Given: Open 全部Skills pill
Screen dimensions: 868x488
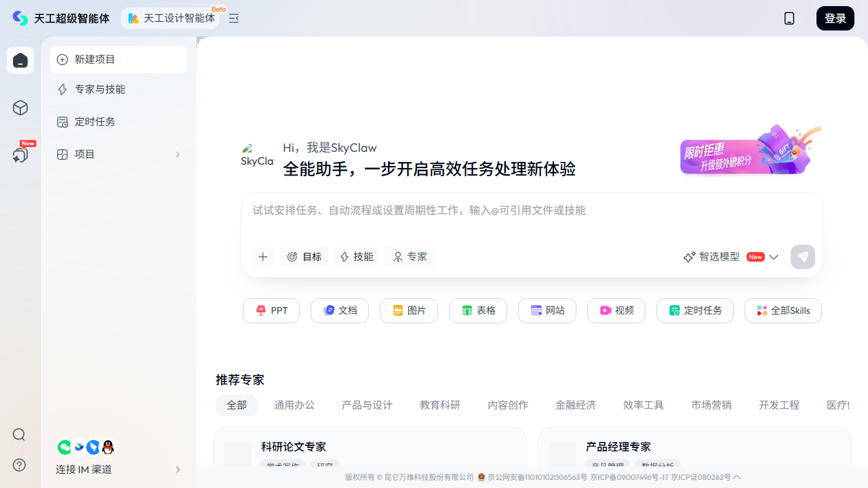Looking at the screenshot, I should click(783, 310).
